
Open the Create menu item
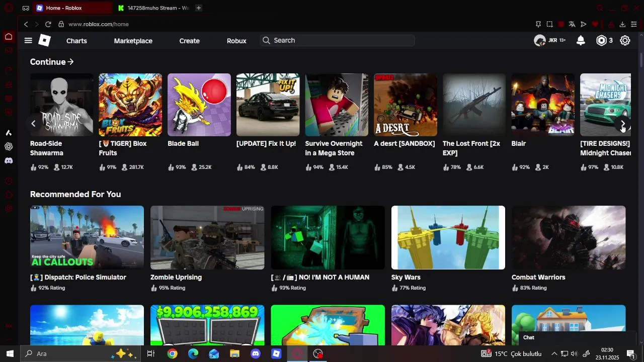point(189,41)
